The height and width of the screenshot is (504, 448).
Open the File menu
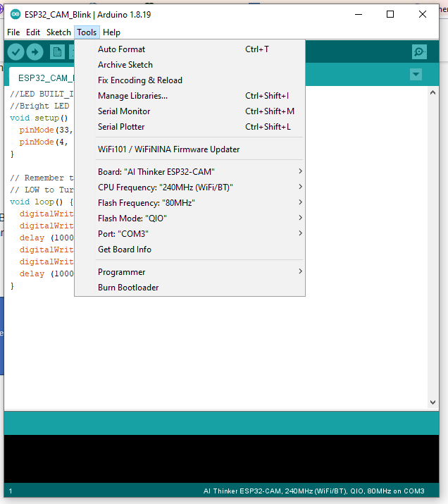pos(13,32)
